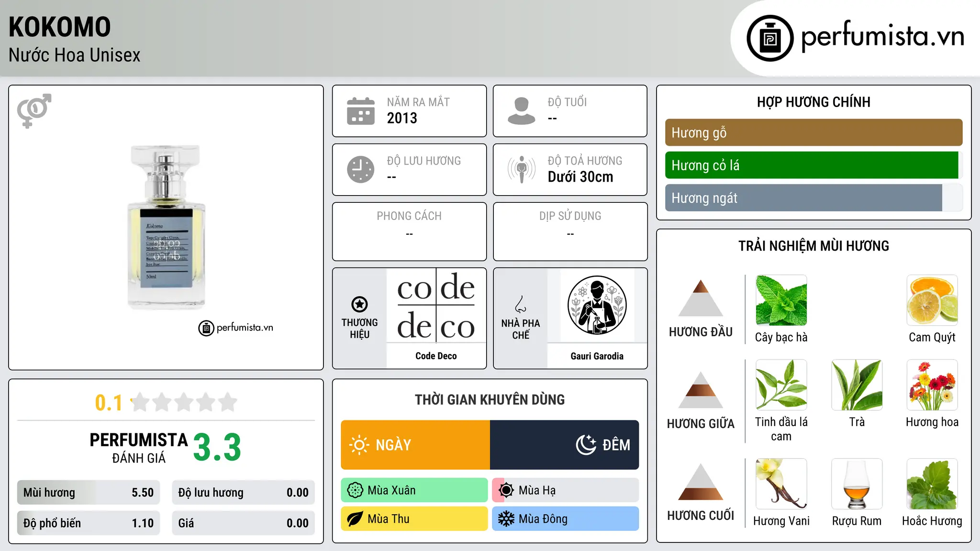Open the Cam Quýt citrus note image

pyautogui.click(x=932, y=300)
